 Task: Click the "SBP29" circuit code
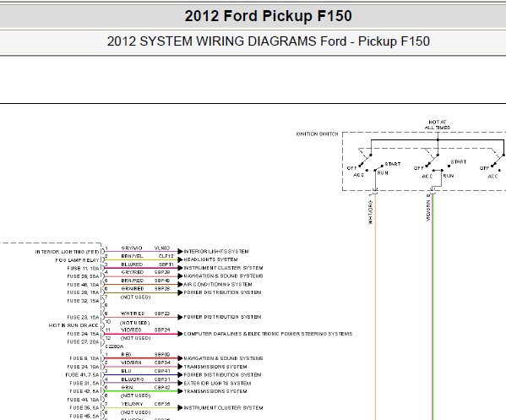[162, 272]
